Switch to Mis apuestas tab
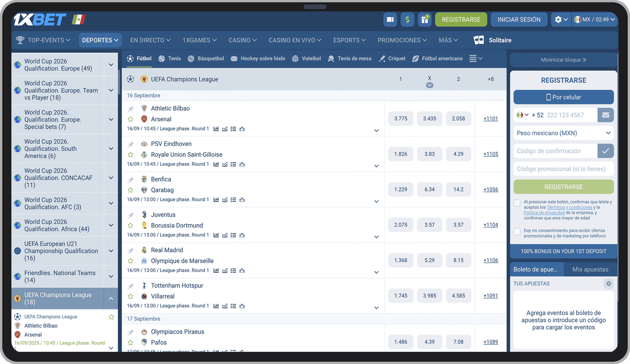The image size is (630, 364). click(590, 270)
